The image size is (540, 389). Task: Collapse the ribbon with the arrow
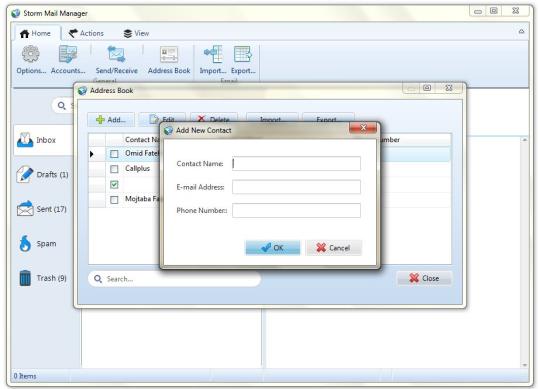(x=521, y=32)
